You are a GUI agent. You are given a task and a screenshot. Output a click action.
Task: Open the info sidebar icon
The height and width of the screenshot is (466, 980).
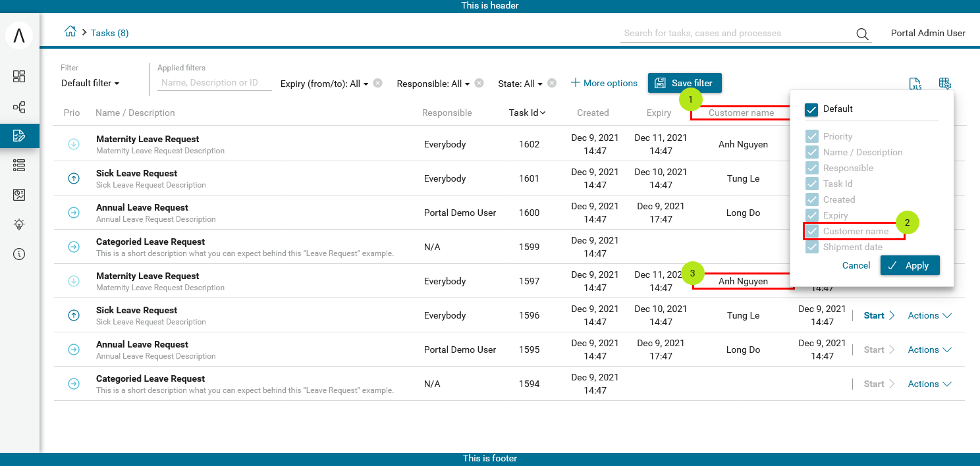19,254
